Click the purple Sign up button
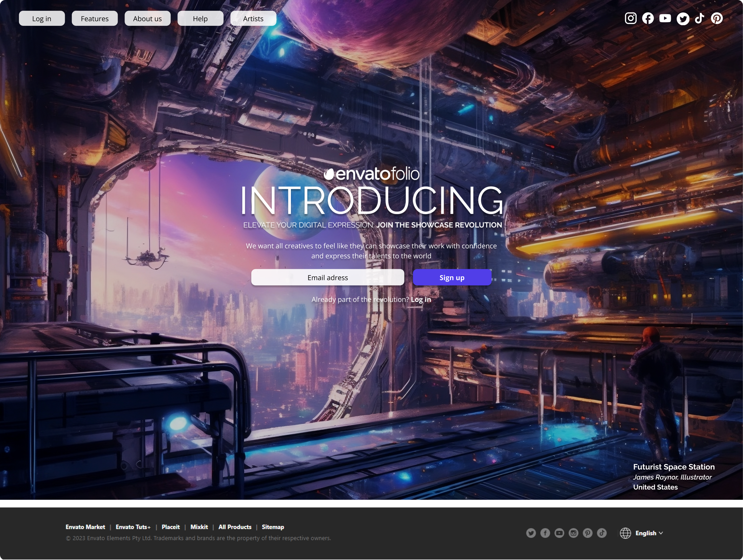Viewport: 743px width, 560px height. click(452, 277)
